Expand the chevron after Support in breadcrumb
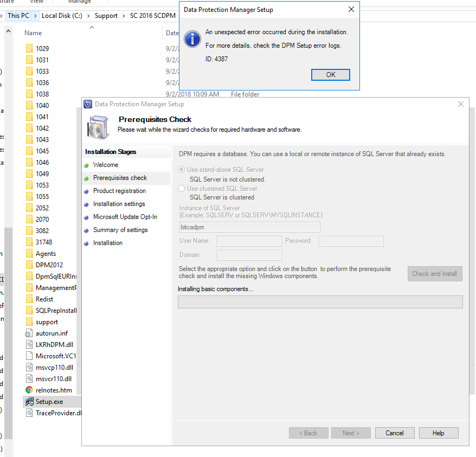Viewport: 476px width, 457px height. (124, 16)
